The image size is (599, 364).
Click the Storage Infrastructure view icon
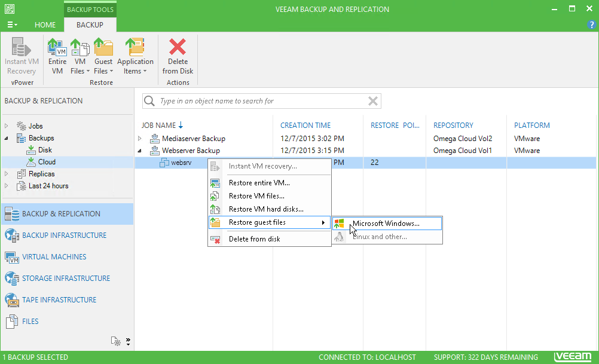coord(12,279)
